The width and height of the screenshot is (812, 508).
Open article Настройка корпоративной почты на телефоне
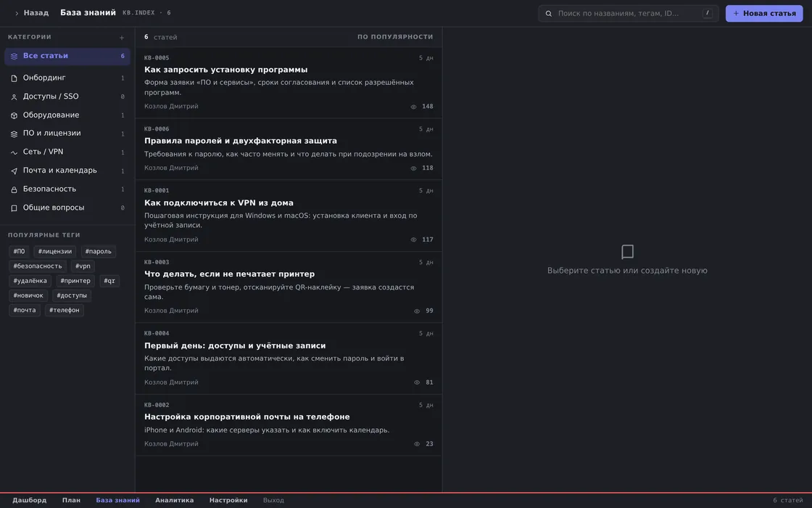point(289,425)
